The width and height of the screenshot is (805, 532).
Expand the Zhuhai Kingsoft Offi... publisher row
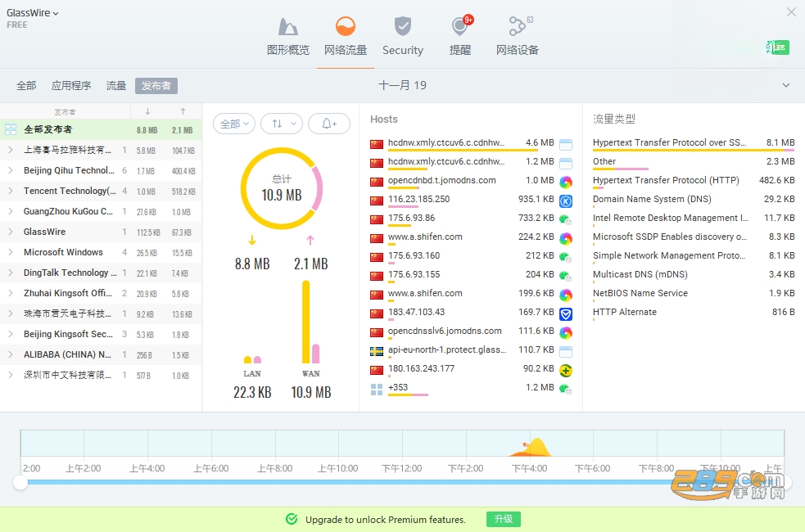point(11,294)
